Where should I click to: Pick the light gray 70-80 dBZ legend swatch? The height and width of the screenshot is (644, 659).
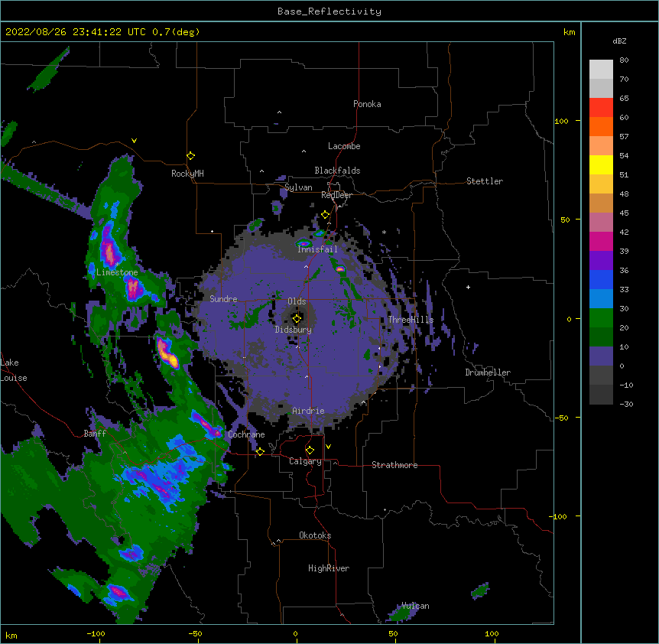pyautogui.click(x=601, y=70)
